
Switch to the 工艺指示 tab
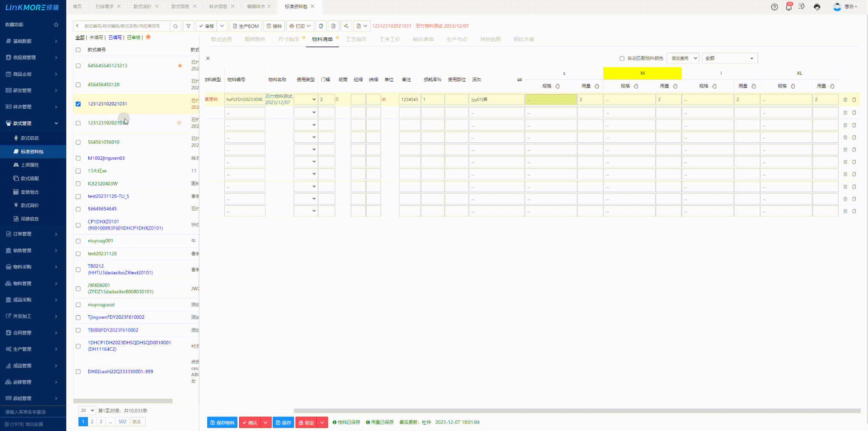[x=356, y=39]
